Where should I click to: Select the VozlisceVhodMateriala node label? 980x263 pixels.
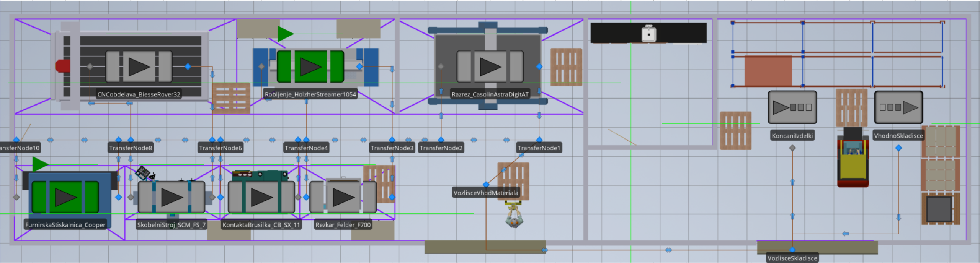[486, 193]
